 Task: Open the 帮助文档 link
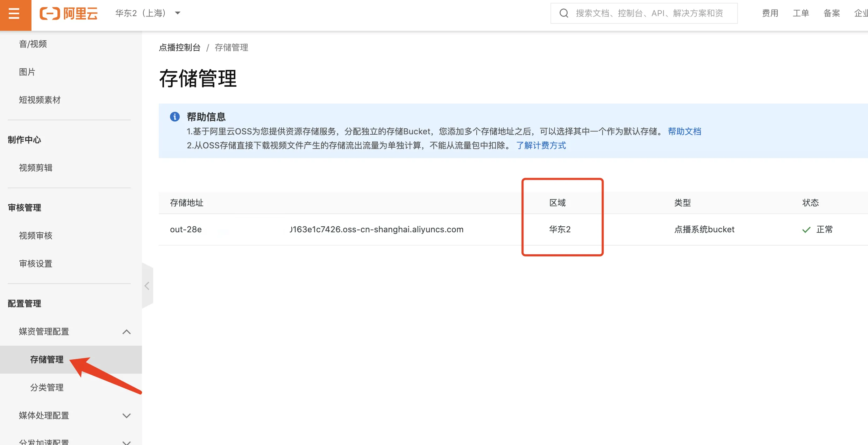coord(684,131)
